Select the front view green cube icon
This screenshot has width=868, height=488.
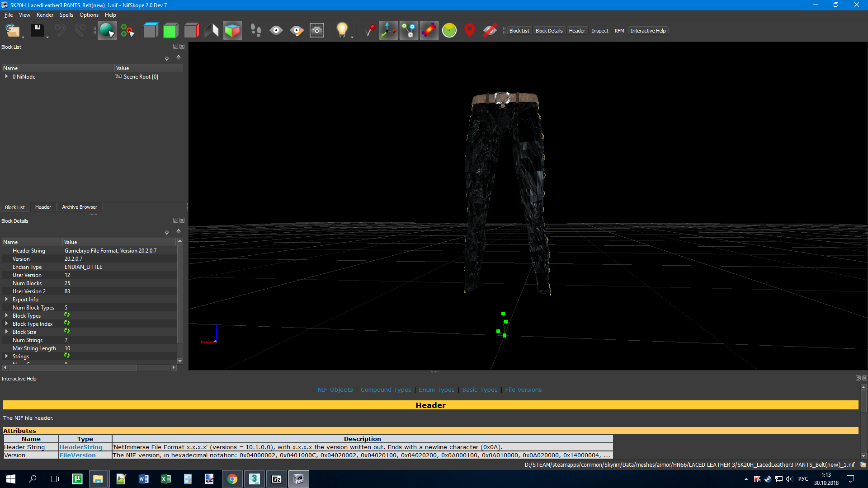[x=170, y=30]
